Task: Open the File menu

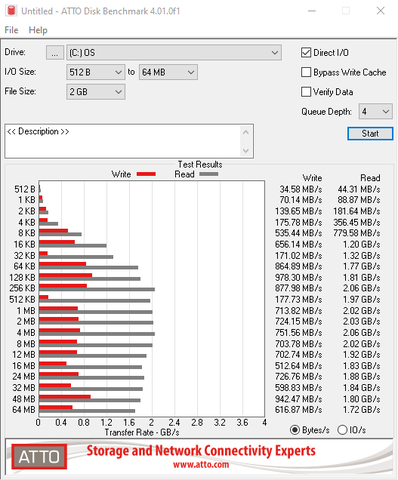Action: tap(11, 30)
